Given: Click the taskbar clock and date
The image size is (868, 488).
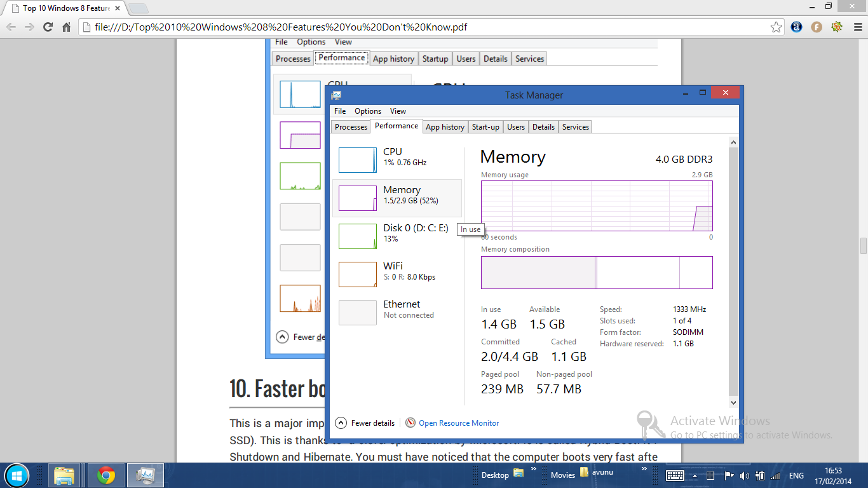Looking at the screenshot, I should [833, 475].
